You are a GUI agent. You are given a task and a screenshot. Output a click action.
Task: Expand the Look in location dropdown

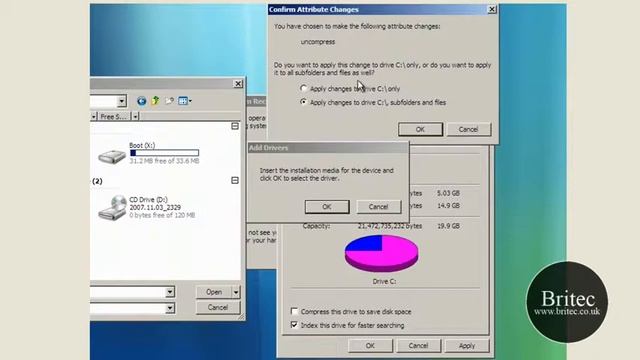click(122, 101)
